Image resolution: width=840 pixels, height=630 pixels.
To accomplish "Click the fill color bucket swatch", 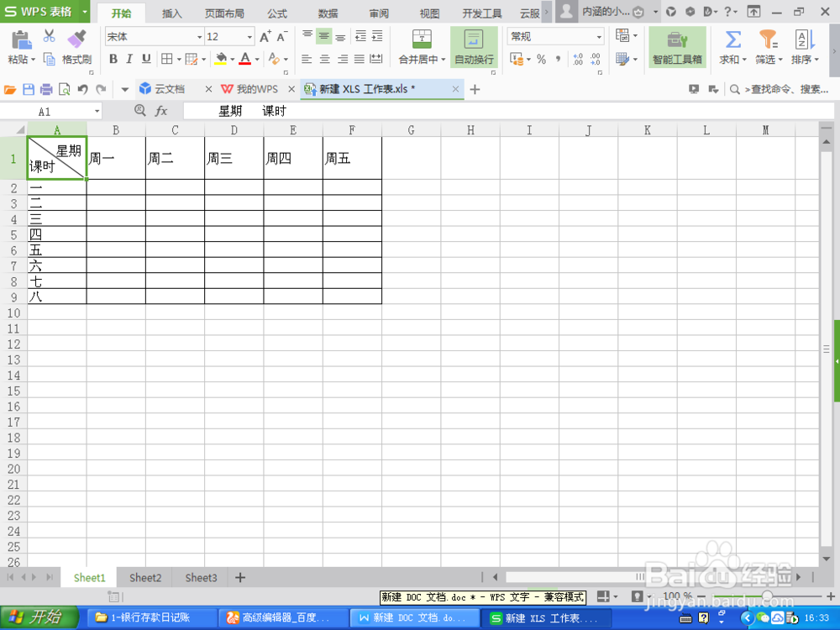I will coord(221,59).
